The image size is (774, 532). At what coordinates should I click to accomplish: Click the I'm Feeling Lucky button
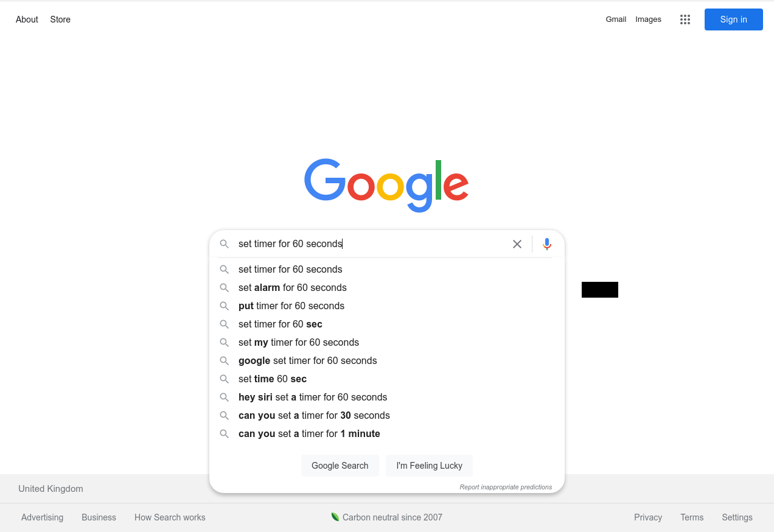pyautogui.click(x=430, y=466)
